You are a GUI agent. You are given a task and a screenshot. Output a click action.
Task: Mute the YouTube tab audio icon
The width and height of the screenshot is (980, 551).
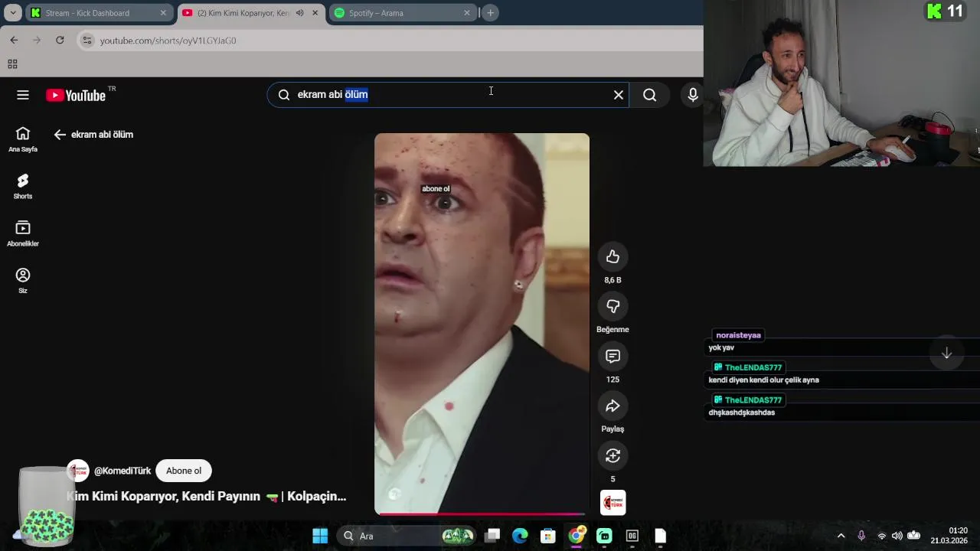tap(300, 13)
